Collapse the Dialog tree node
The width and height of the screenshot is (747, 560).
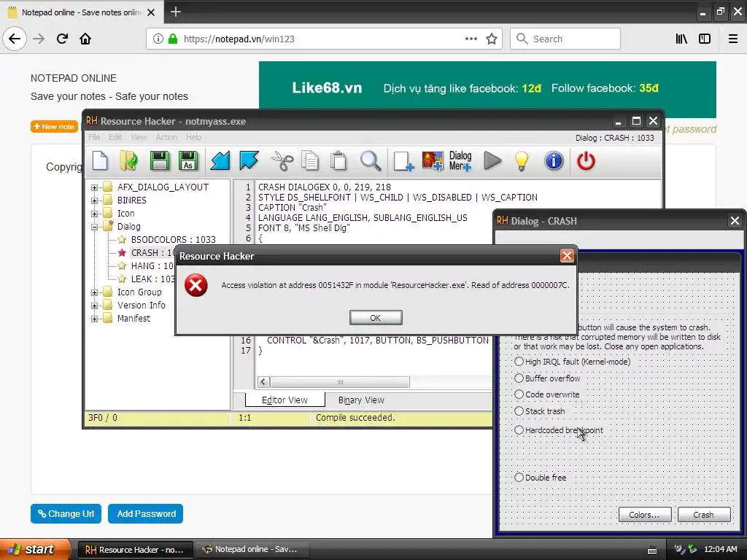(94, 227)
